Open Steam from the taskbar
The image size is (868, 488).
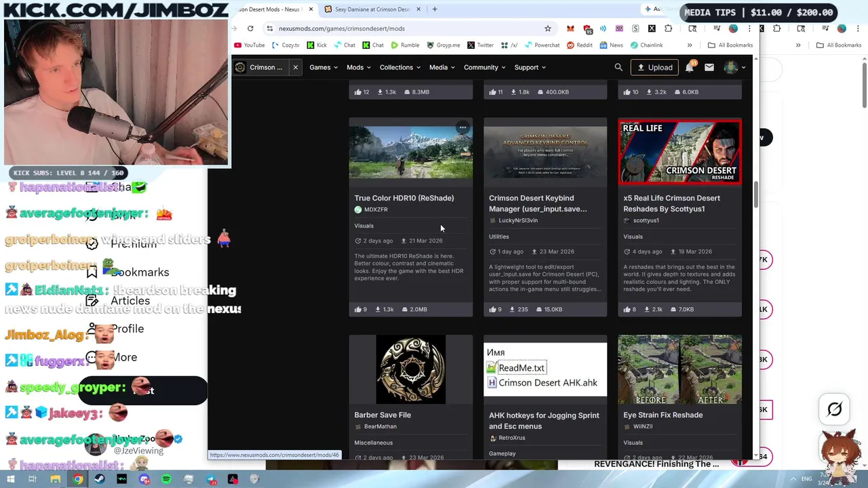pos(100,479)
